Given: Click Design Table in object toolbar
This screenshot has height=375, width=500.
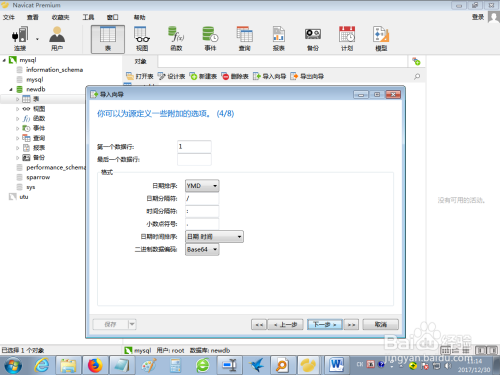Looking at the screenshot, I should tap(171, 76).
